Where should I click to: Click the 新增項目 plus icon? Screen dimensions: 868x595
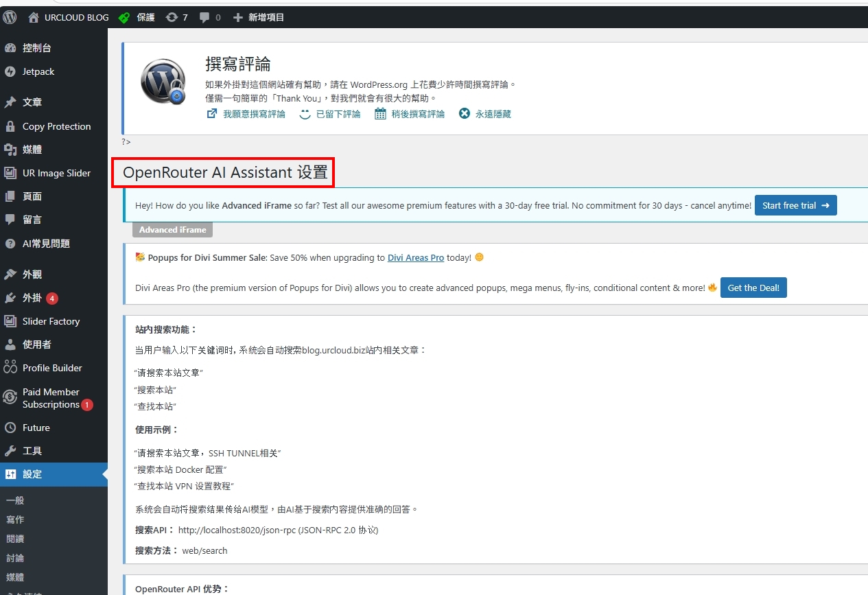pos(237,17)
